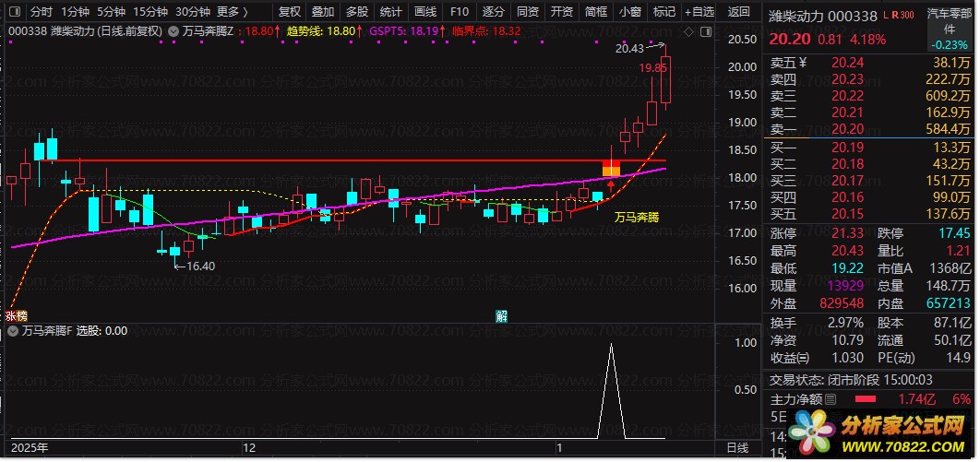Viewport: 980px width, 462px height.
Task: Click the 卖四 price 20.23
Action: click(846, 79)
